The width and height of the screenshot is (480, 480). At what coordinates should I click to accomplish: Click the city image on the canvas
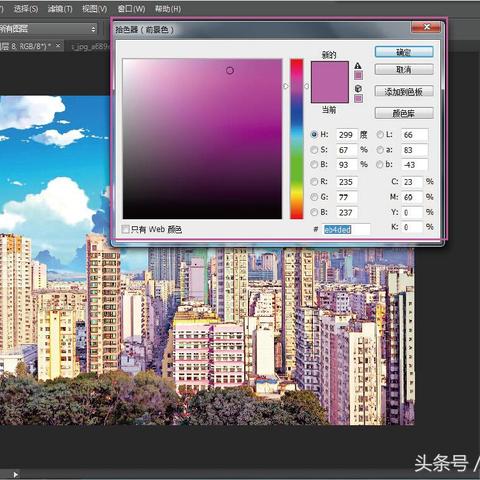point(207,333)
